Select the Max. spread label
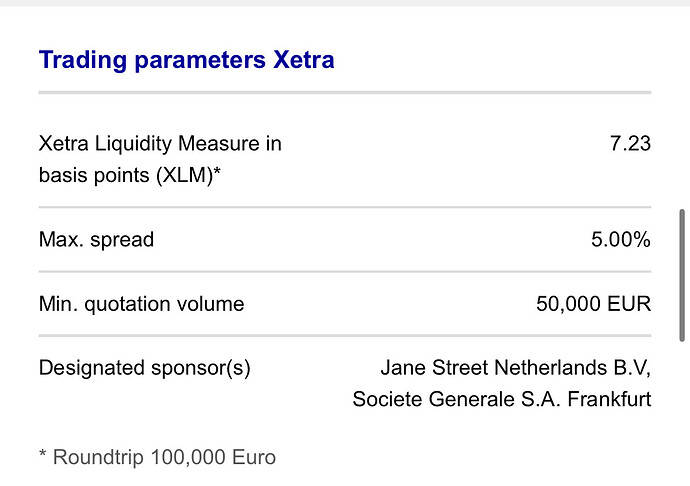Image resolution: width=690 pixels, height=486 pixels. click(x=96, y=240)
